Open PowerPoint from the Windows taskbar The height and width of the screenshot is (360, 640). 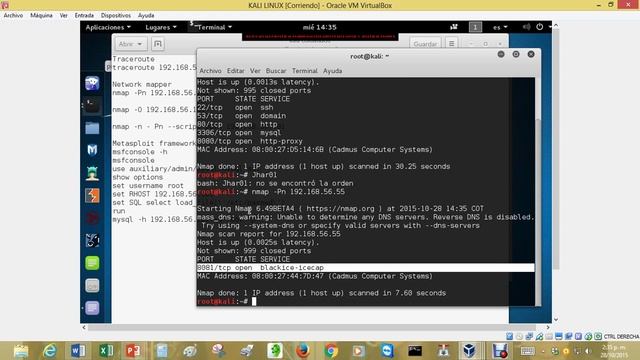(x=133, y=351)
